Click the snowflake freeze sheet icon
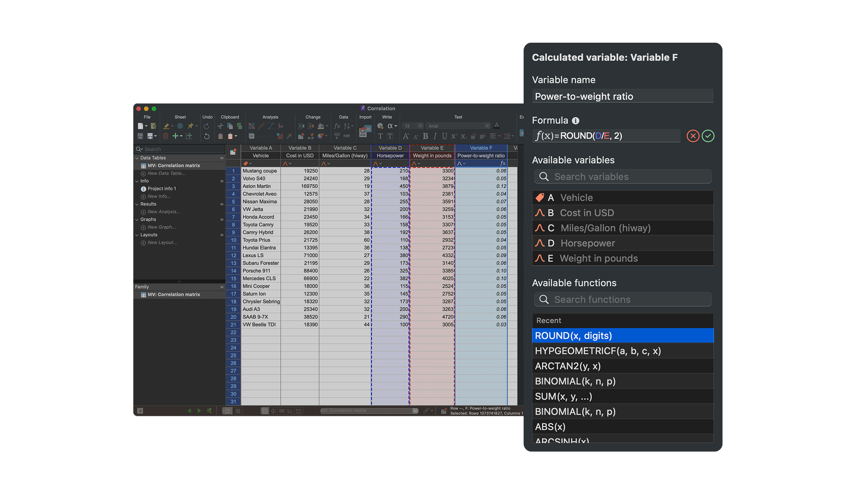 (x=180, y=126)
